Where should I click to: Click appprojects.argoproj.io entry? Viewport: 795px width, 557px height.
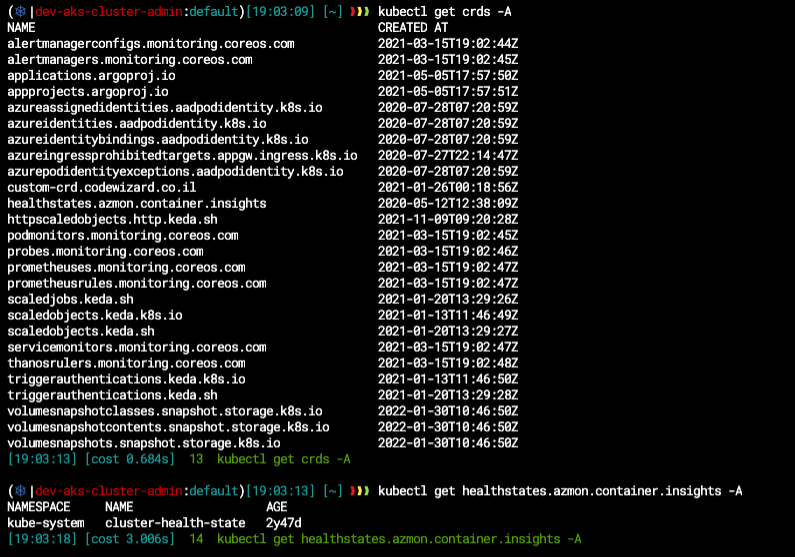pos(88,91)
